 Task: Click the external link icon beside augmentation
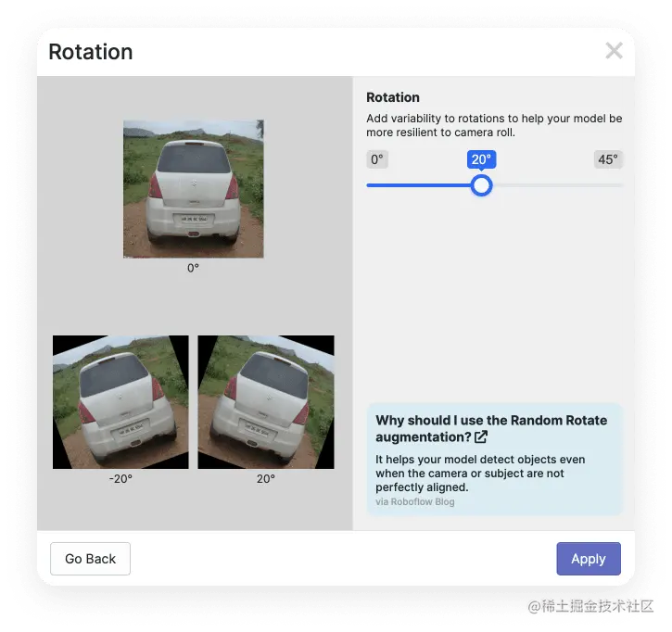click(x=481, y=437)
